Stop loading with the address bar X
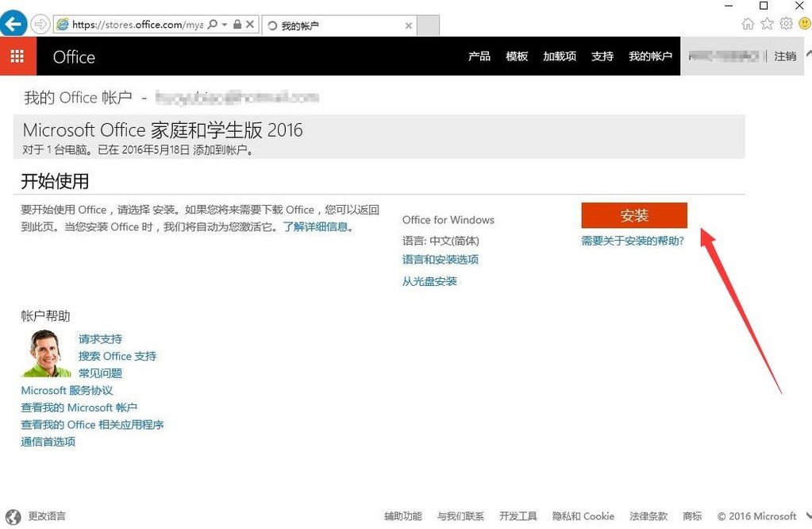 point(249,25)
